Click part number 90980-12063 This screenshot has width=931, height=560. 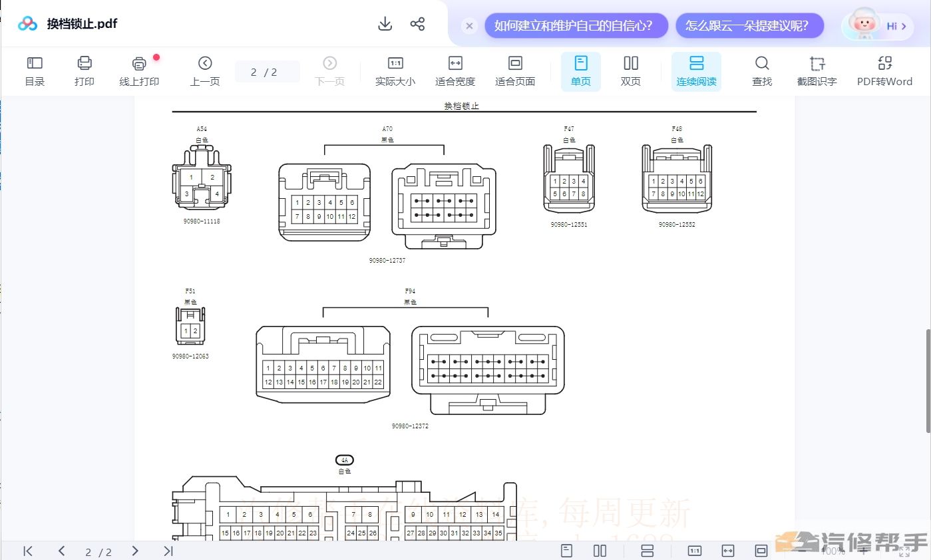click(x=190, y=356)
